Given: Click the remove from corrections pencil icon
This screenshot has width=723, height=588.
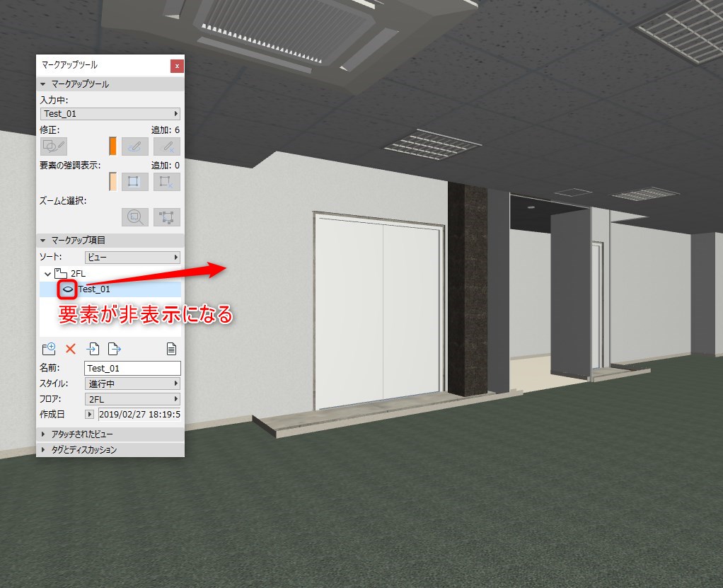Looking at the screenshot, I should pos(166,146).
